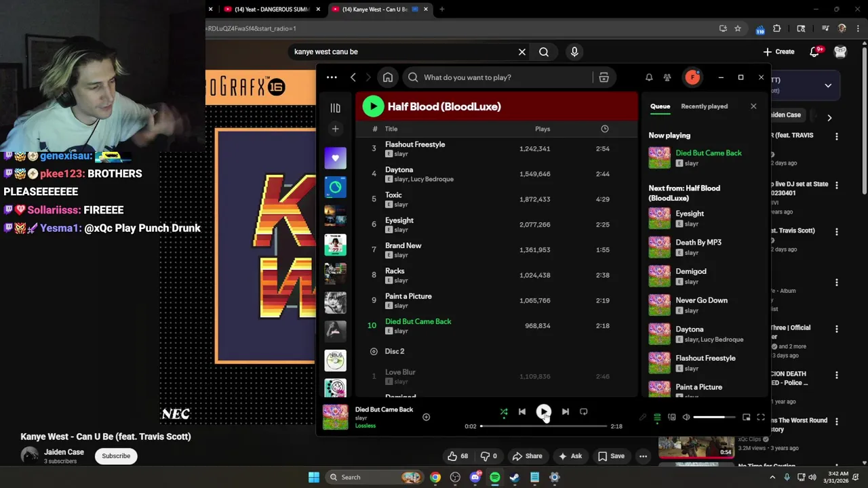This screenshot has height=488, width=868.
Task: Collapse YouTube mix playlist chevron
Action: pos(828,85)
